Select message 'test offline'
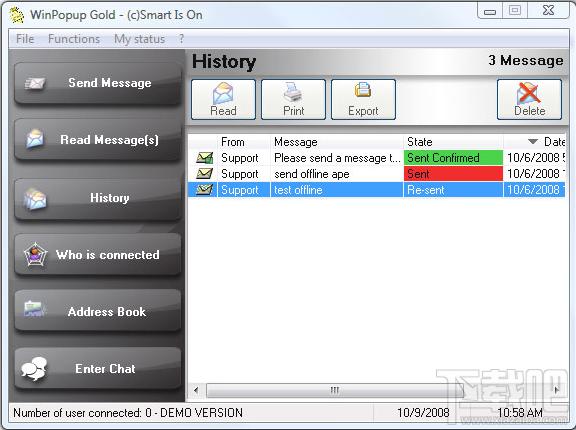The width and height of the screenshot is (576, 430). coord(298,190)
